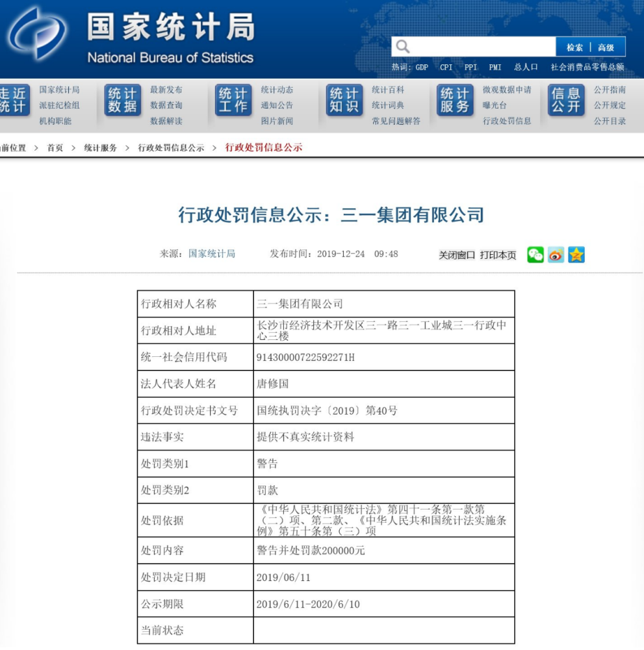Image resolution: width=644 pixels, height=650 pixels.
Task: Select the cell 提供不真实统计资料
Action: tap(384, 437)
